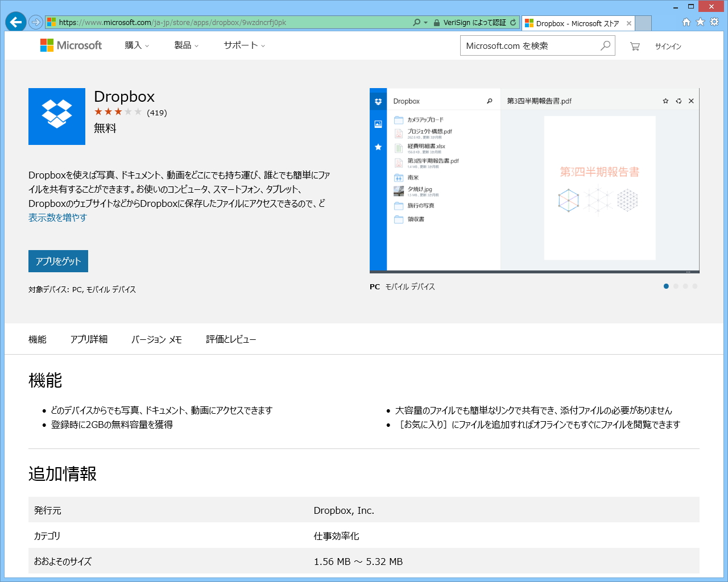Image resolution: width=728 pixels, height=582 pixels.
Task: Click the star rating under the Dropbox title
Action: [x=118, y=112]
